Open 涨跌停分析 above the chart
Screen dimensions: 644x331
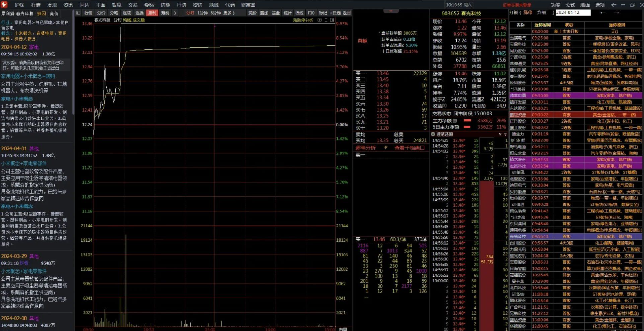(x=303, y=20)
